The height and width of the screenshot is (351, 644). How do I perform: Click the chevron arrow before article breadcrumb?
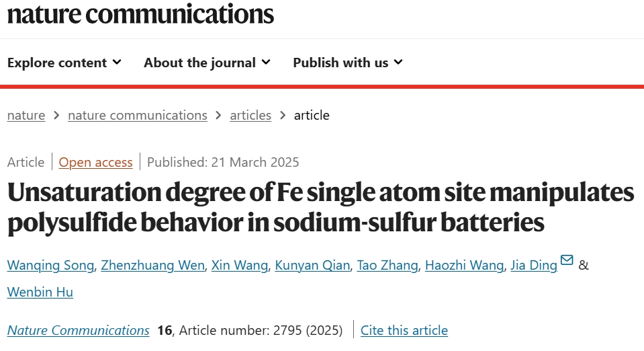[283, 116]
